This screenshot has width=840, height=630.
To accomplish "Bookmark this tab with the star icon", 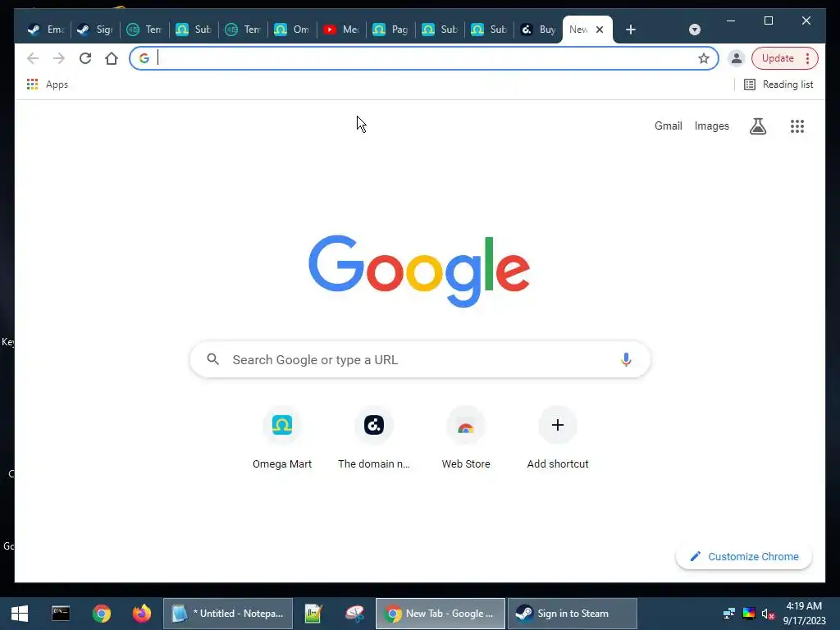I will [703, 58].
